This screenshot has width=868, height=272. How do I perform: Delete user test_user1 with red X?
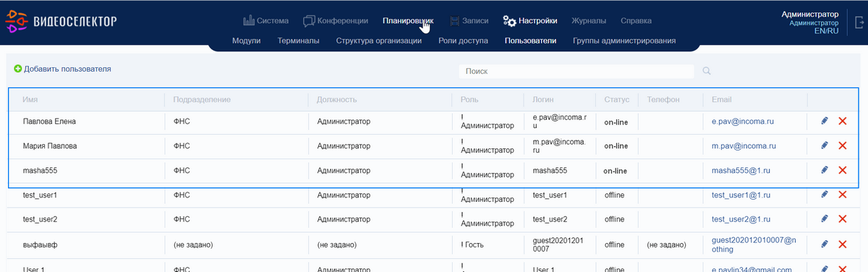coord(843,195)
